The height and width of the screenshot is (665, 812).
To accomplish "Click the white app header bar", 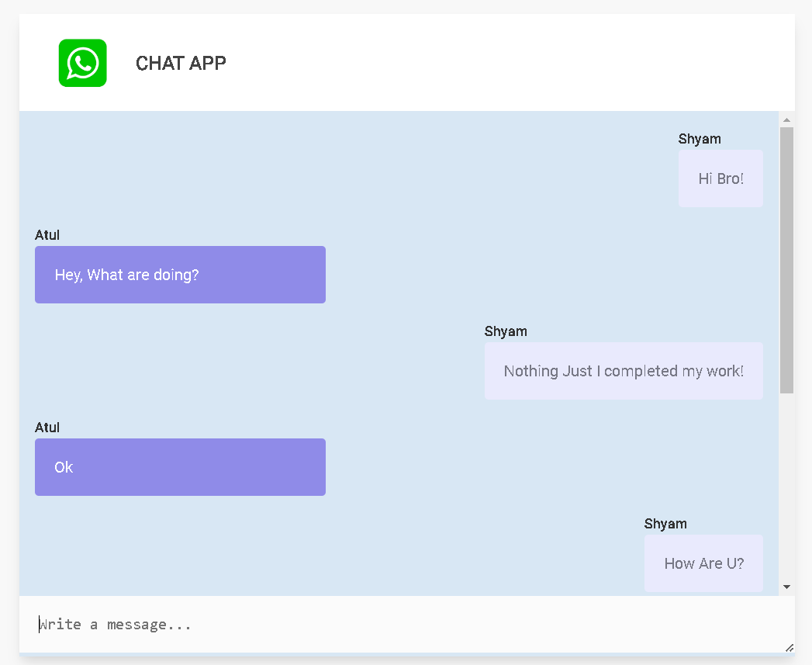I will pyautogui.click(x=465, y=62).
